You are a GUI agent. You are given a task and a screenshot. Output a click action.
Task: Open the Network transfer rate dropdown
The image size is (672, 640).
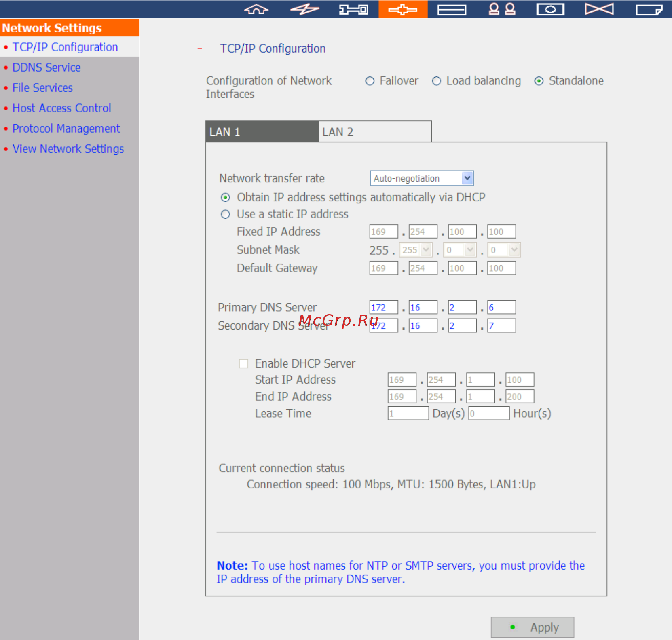[x=422, y=178]
